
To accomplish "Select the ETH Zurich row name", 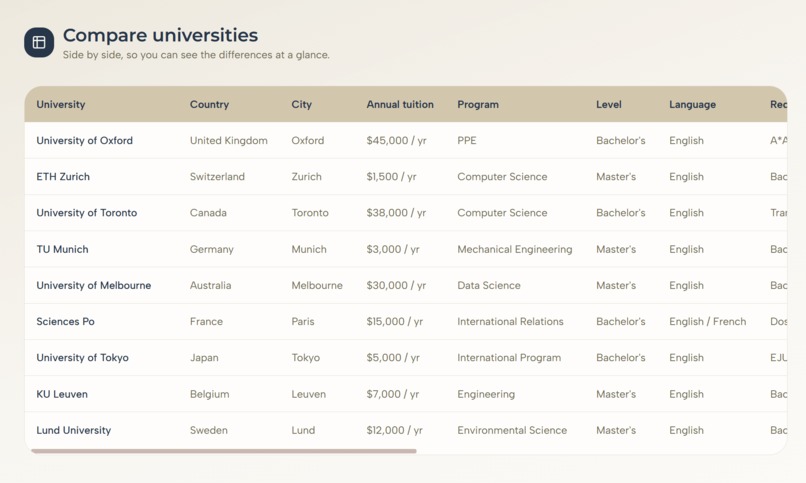I will click(63, 176).
